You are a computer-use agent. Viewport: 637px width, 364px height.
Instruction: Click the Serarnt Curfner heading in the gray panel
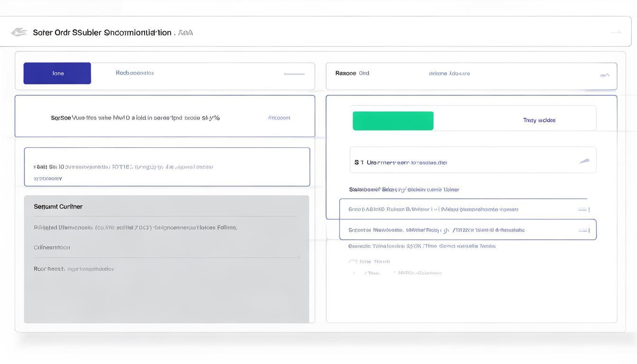pyautogui.click(x=58, y=207)
